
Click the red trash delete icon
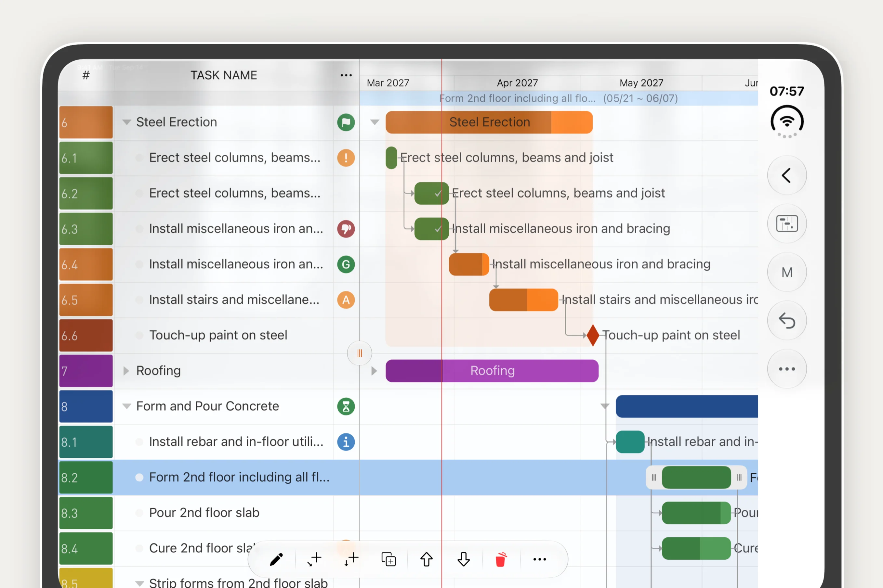(x=501, y=559)
